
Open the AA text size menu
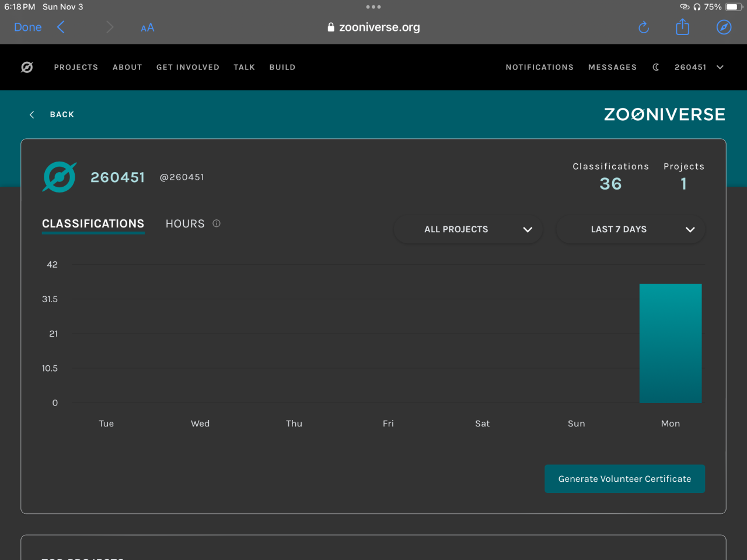pos(148,27)
